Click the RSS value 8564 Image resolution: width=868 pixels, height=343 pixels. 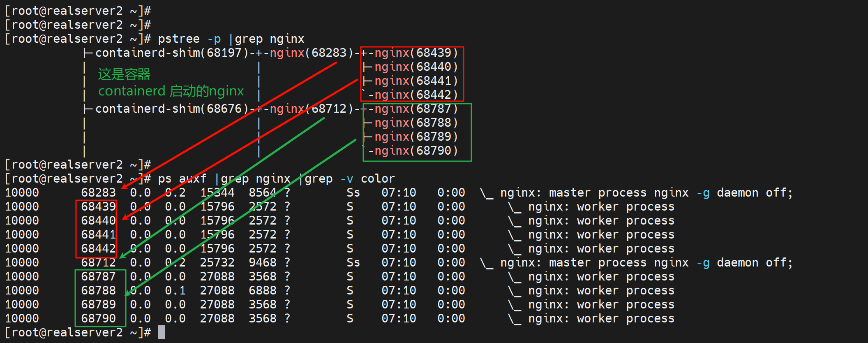262,193
